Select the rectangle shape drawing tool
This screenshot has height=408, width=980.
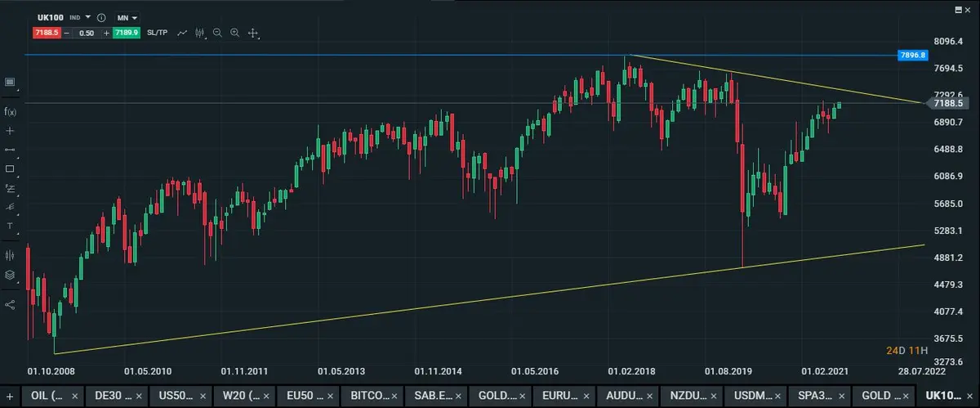tap(11, 168)
